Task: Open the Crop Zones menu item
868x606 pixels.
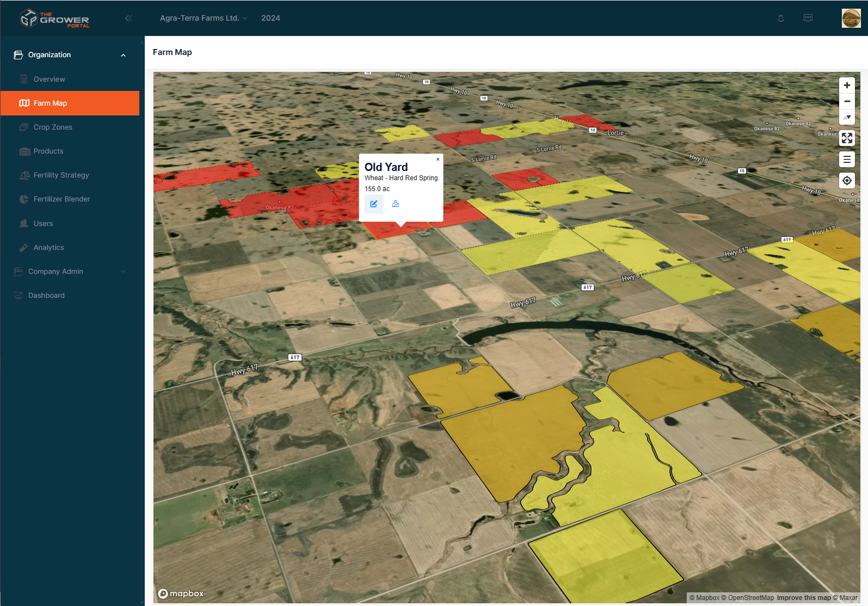Action: point(53,127)
